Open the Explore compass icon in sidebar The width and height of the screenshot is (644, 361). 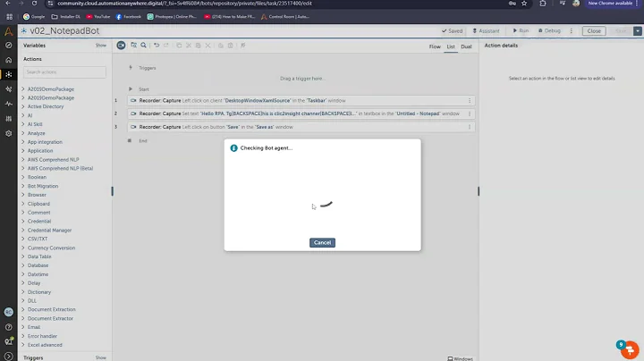click(8, 45)
